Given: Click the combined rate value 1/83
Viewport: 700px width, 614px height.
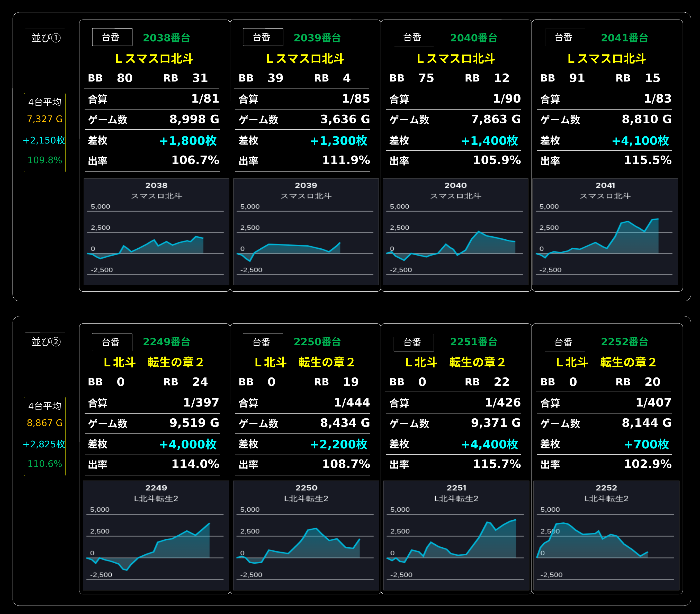Looking at the screenshot, I should coord(658,99).
